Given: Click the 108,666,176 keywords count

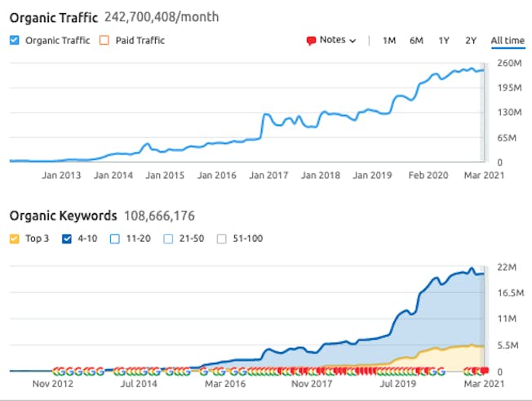Looking at the screenshot, I should 159,216.
